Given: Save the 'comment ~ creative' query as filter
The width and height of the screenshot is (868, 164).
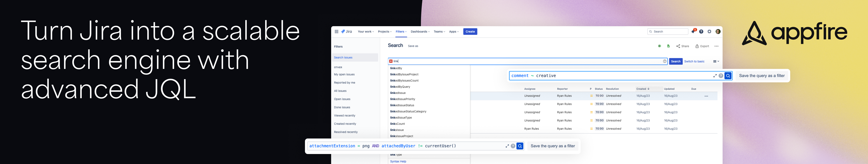Looking at the screenshot, I should click(762, 76).
